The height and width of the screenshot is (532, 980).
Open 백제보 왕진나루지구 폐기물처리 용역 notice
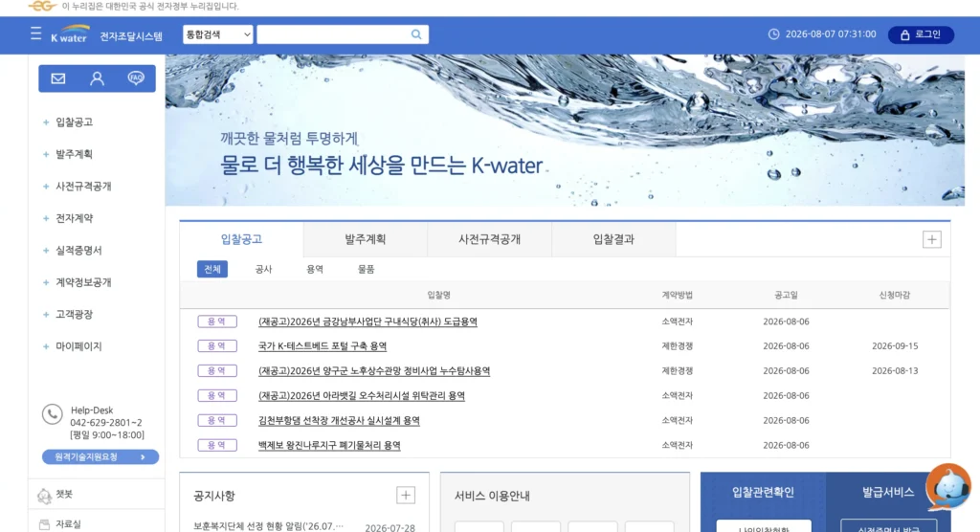(329, 445)
